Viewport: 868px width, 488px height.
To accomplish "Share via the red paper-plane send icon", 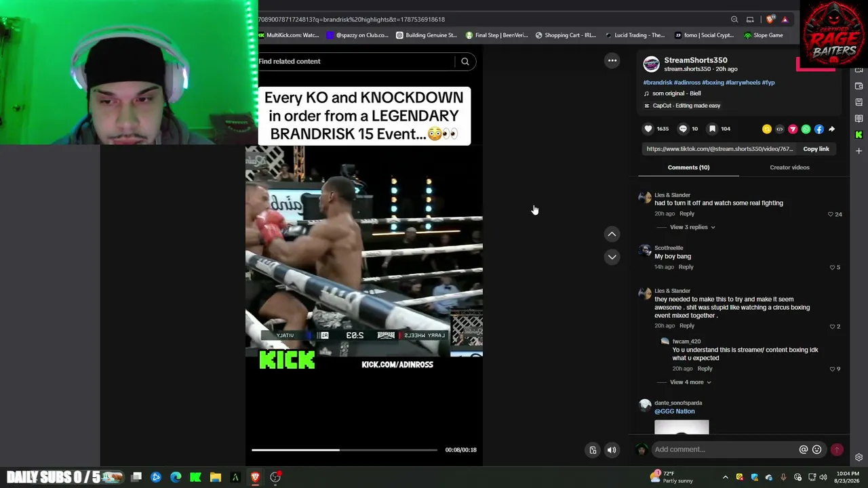I will [x=793, y=129].
